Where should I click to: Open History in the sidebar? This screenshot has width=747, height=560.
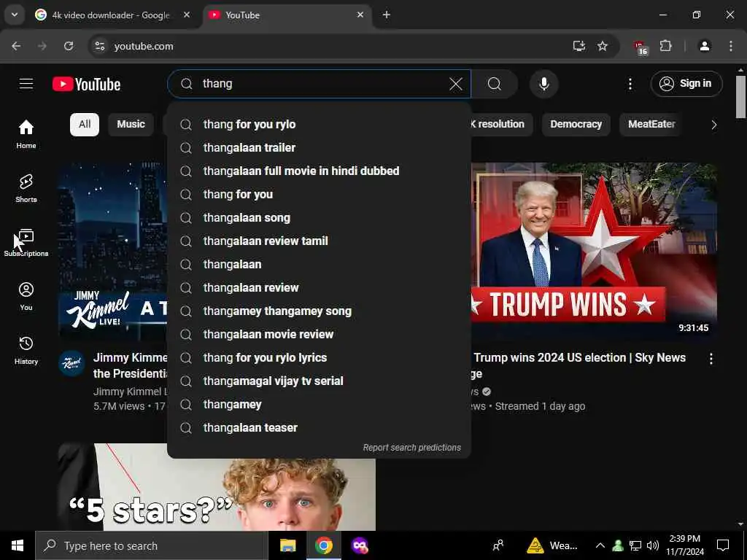coord(26,350)
